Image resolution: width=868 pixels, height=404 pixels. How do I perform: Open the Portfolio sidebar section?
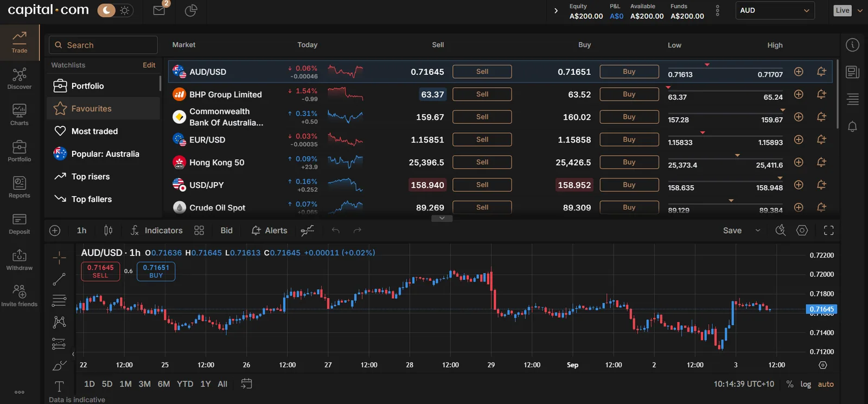[20, 151]
